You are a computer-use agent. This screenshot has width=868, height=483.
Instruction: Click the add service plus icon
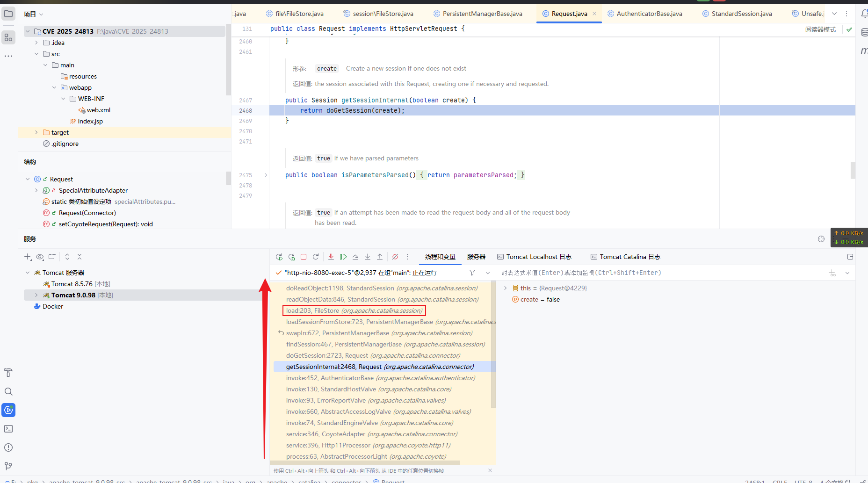point(28,257)
